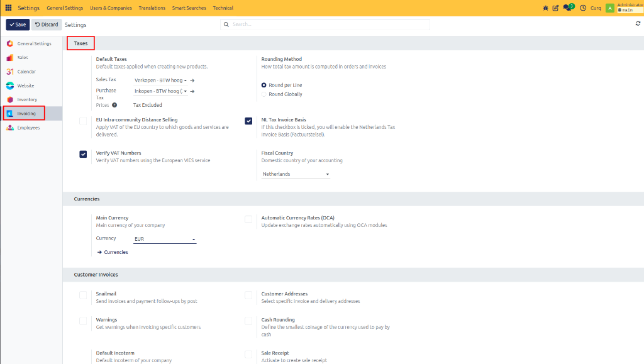Image resolution: width=644 pixels, height=364 pixels.
Task: Click the Inventory sidebar icon
Action: click(10, 99)
